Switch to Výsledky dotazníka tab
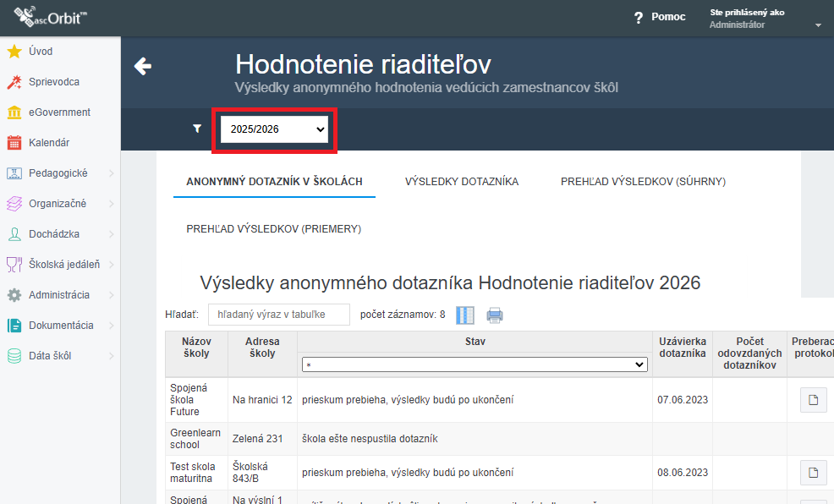Image resolution: width=834 pixels, height=504 pixels. [462, 182]
